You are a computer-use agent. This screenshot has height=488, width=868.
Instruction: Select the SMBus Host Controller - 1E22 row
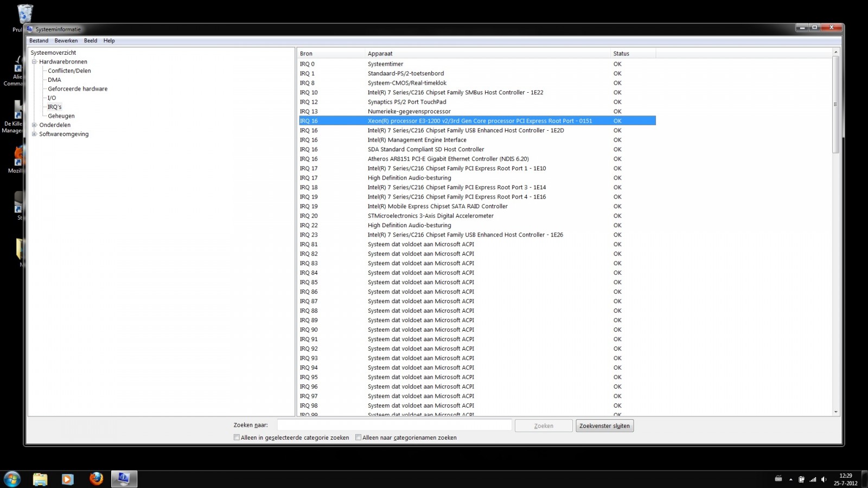point(477,92)
